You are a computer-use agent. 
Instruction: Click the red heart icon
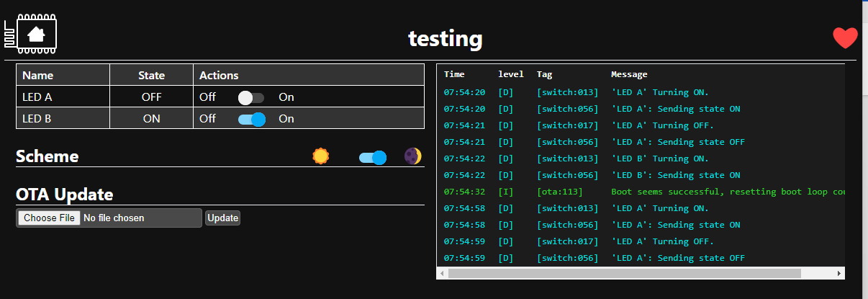(x=845, y=38)
